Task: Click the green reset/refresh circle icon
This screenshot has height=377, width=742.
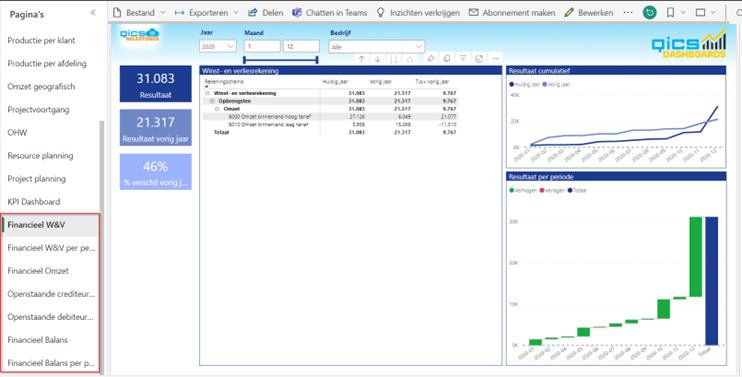Action: coord(650,13)
